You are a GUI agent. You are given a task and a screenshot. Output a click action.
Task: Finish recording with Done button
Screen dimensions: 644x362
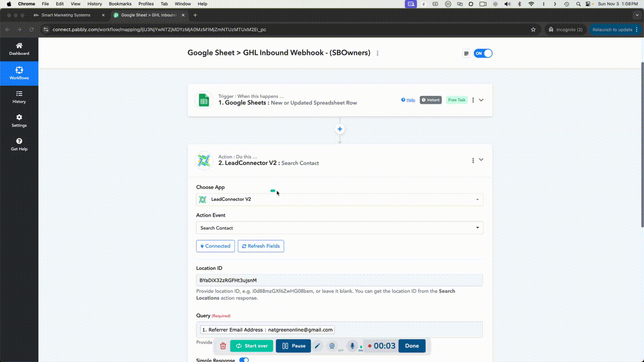[x=412, y=346]
